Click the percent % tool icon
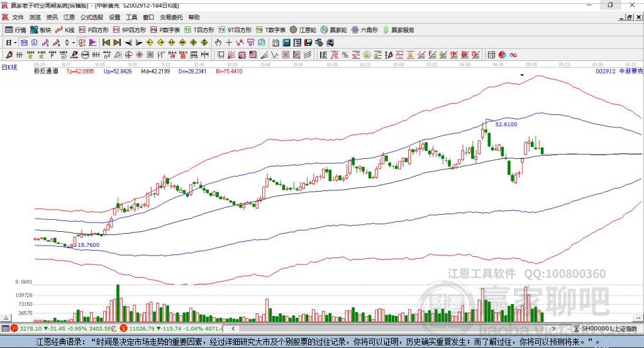This screenshot has width=644, height=348. pos(345,55)
